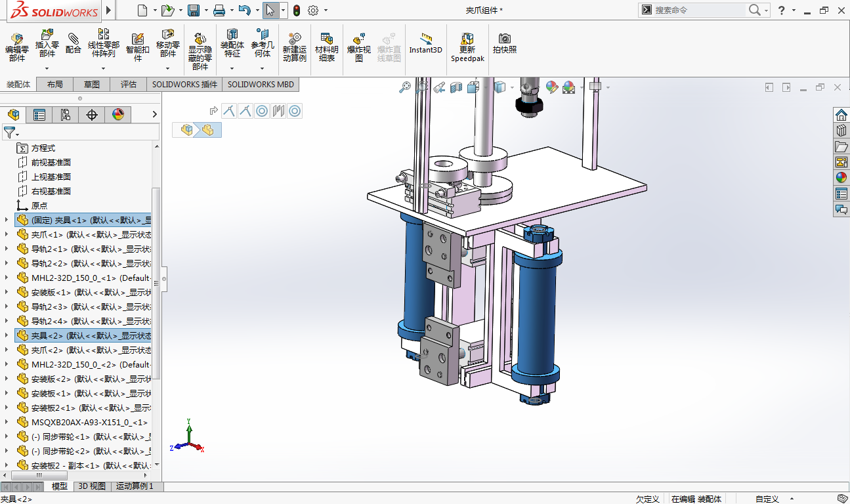Toggle the parallel plates icon in the breadcrumb toolbar

(278, 111)
